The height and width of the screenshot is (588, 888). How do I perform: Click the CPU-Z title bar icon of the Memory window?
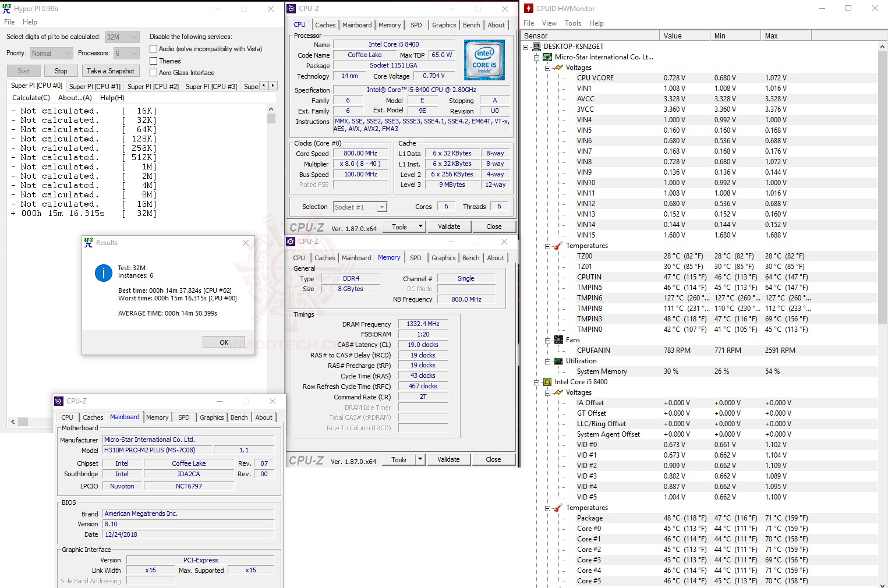291,242
